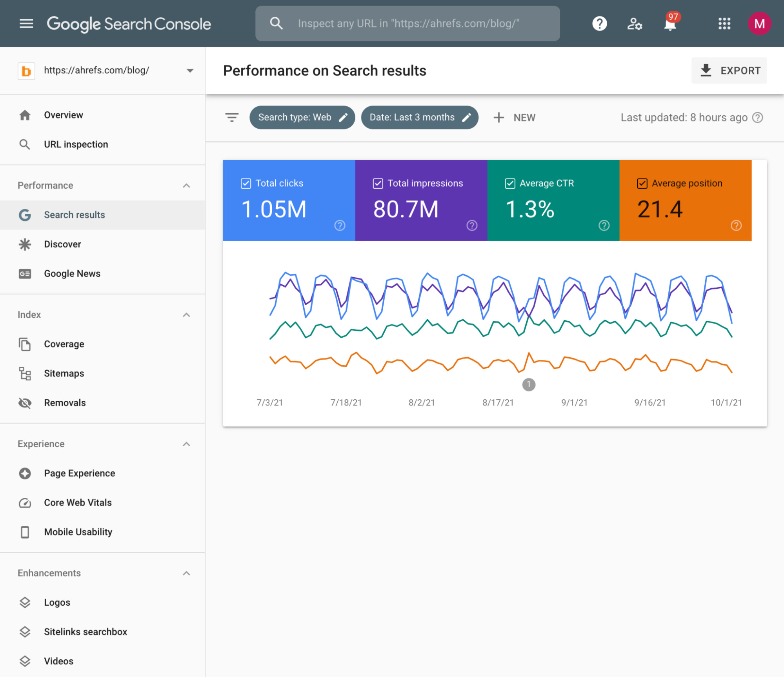Select the Coverage item under Index section
This screenshot has width=784, height=677.
click(x=64, y=344)
